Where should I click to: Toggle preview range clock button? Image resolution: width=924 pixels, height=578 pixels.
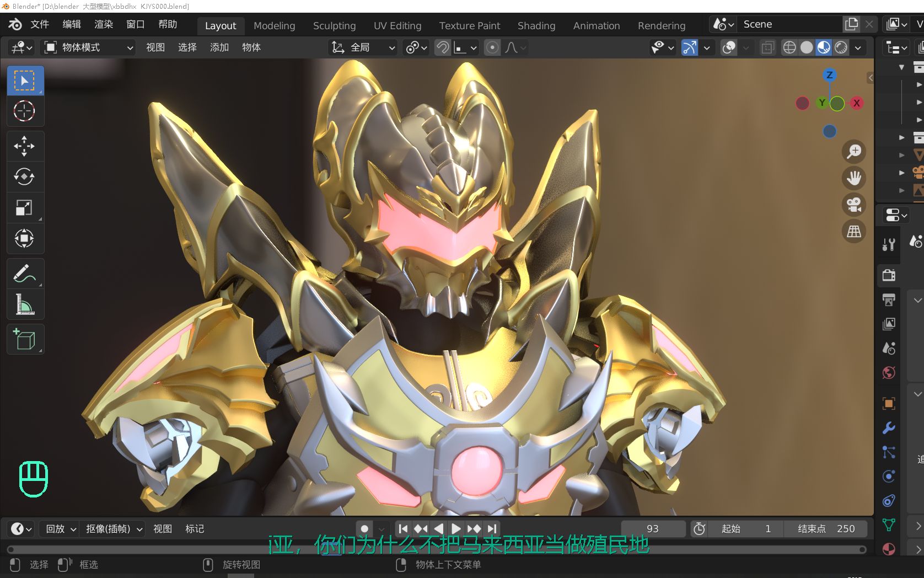click(699, 528)
